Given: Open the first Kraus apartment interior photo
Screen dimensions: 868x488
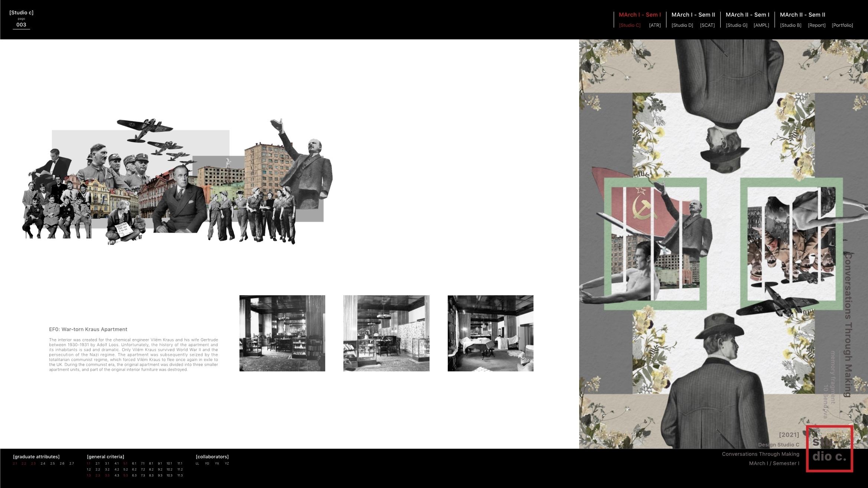Looking at the screenshot, I should point(282,333).
